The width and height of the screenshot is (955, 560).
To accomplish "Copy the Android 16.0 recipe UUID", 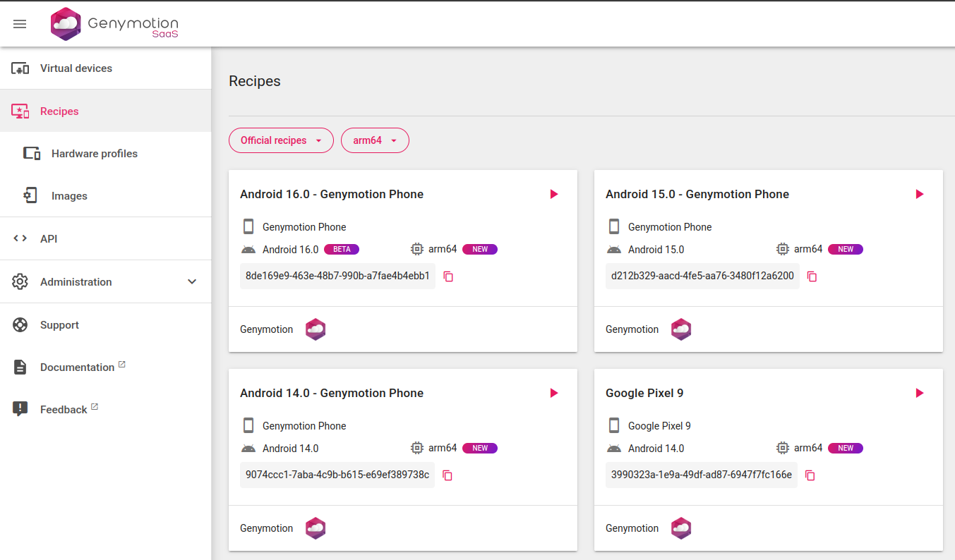I will click(x=448, y=276).
